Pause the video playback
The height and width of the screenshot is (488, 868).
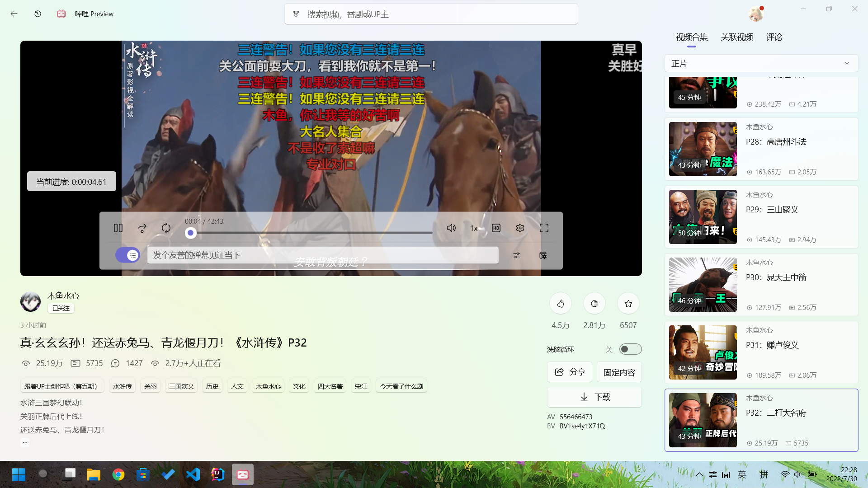[118, 228]
